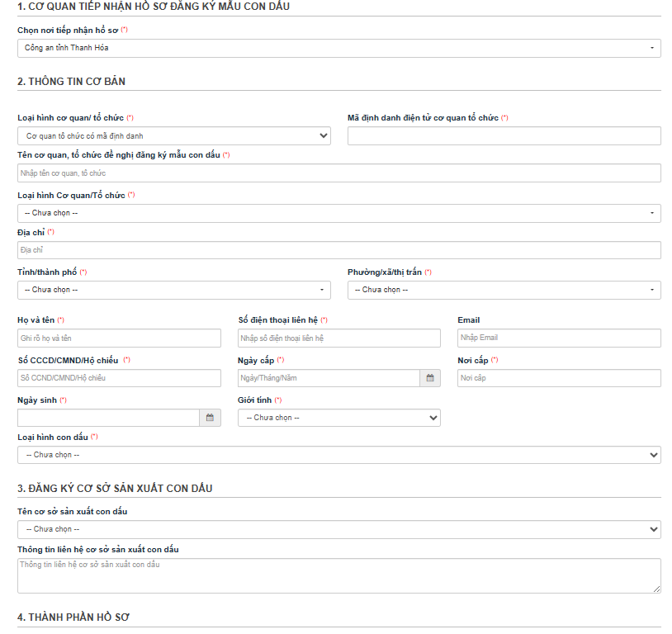The width and height of the screenshot is (672, 634).
Task: Open calendar icon for Ngày cấp
Action: point(430,378)
